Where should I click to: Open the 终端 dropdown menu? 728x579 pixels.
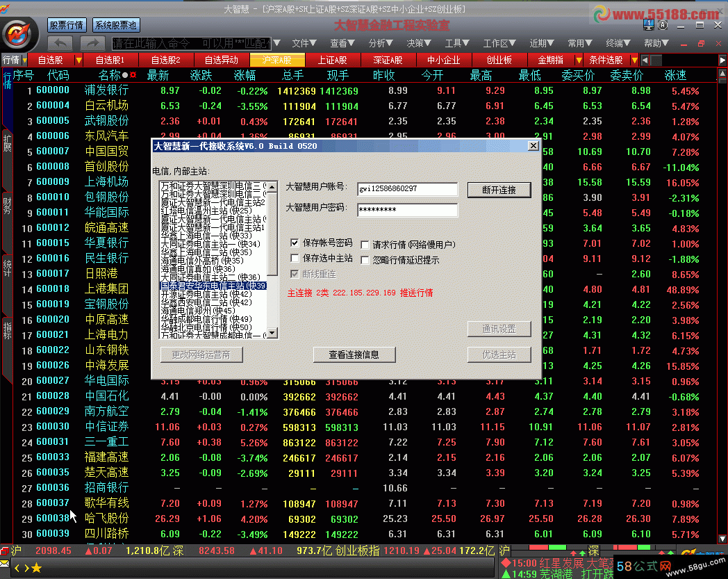(618, 43)
